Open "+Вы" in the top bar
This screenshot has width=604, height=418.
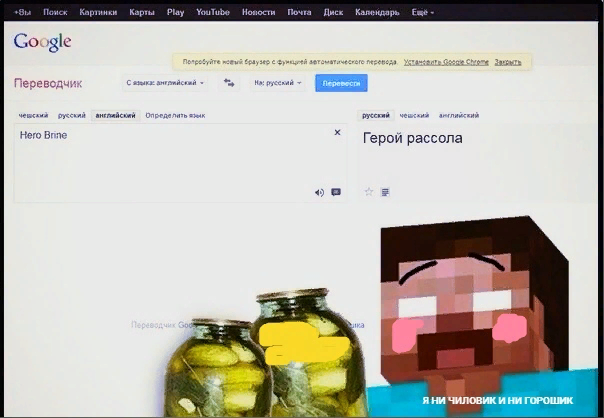point(22,12)
